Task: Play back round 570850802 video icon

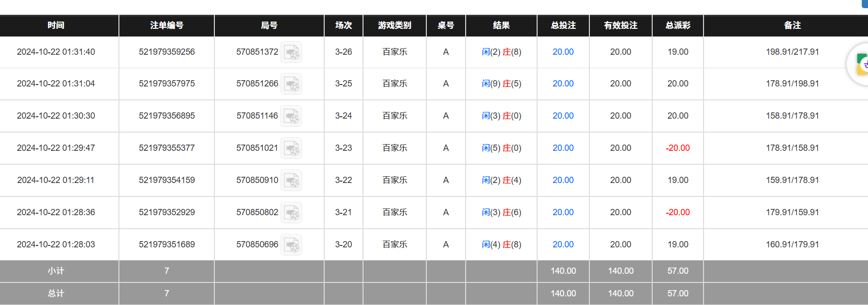Action: coord(291,213)
